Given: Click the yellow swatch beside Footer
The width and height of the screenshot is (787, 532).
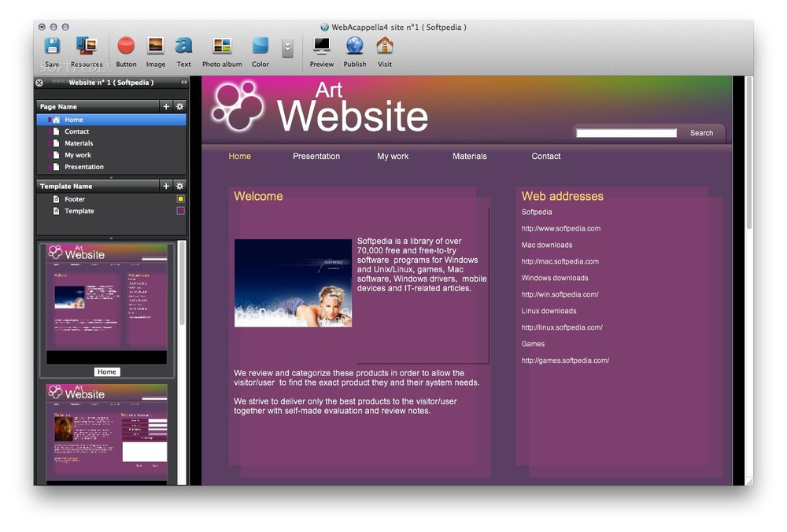Looking at the screenshot, I should click(x=181, y=199).
